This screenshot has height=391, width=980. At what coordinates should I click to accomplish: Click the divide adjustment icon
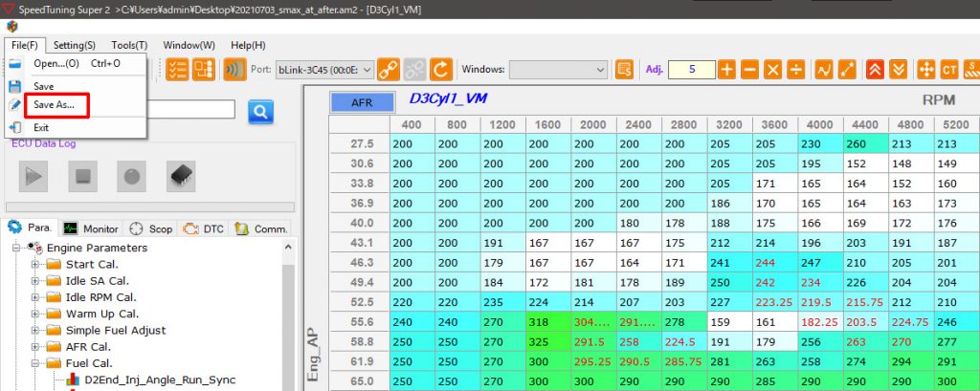coord(795,70)
